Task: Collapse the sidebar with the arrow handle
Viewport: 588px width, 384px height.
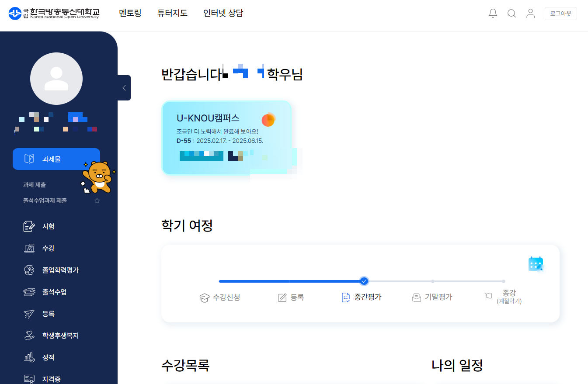Action: tap(124, 88)
